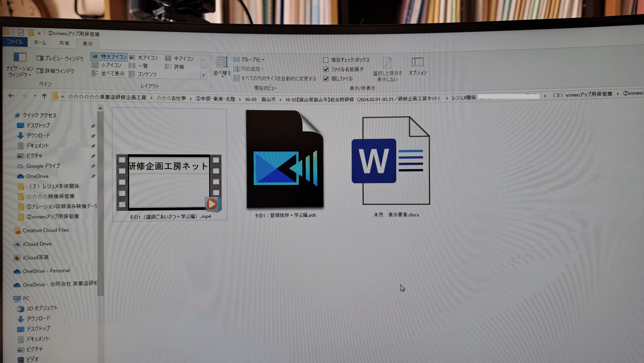The height and width of the screenshot is (363, 644).
Task: Go back with the back arrow
Action: pyautogui.click(x=11, y=96)
